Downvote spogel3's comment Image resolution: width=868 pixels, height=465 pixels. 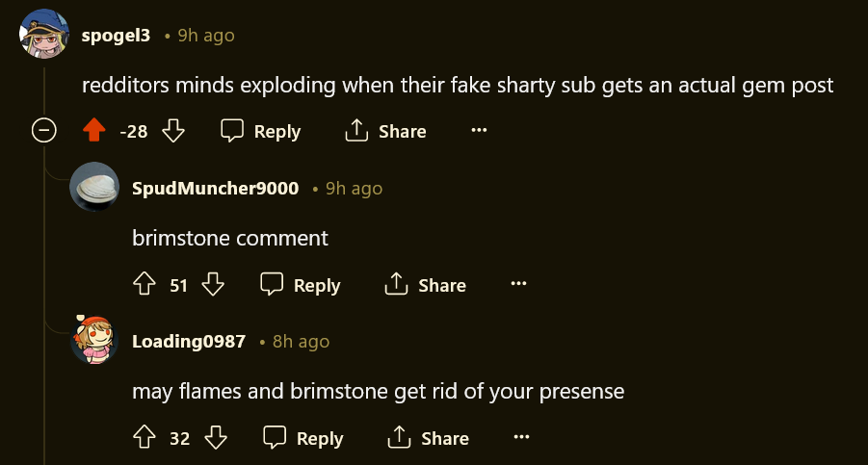coord(173,131)
